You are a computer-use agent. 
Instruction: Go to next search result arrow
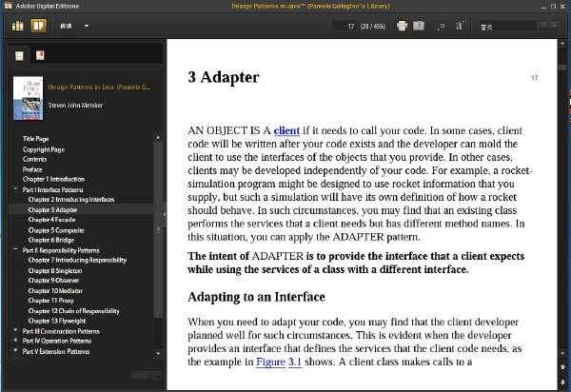pyautogui.click(x=554, y=26)
